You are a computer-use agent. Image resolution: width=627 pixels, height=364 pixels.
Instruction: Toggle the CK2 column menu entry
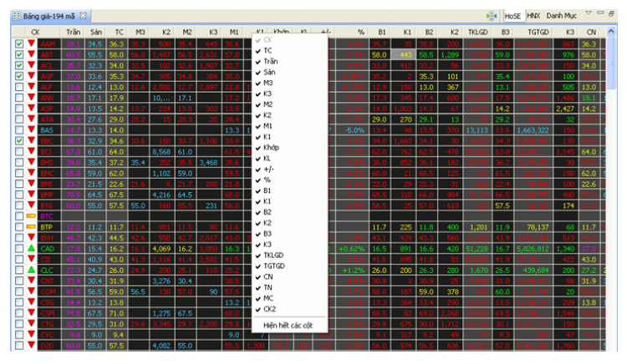[x=290, y=310]
